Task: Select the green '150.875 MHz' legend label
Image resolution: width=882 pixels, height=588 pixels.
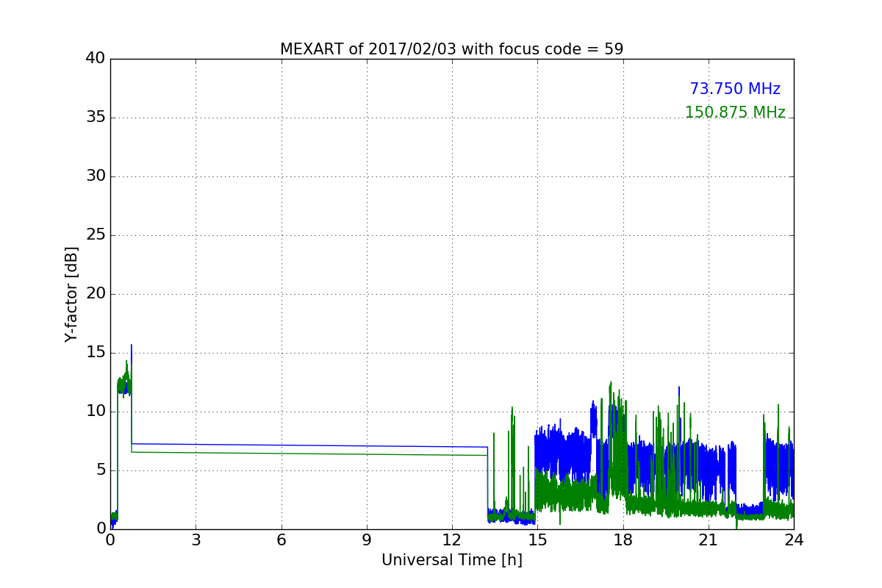Action: tap(735, 112)
